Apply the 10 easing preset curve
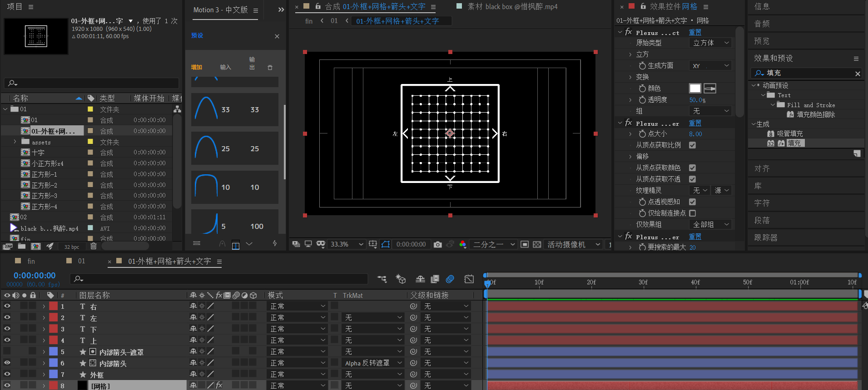Viewport: 868px width, 390px height. [234, 187]
